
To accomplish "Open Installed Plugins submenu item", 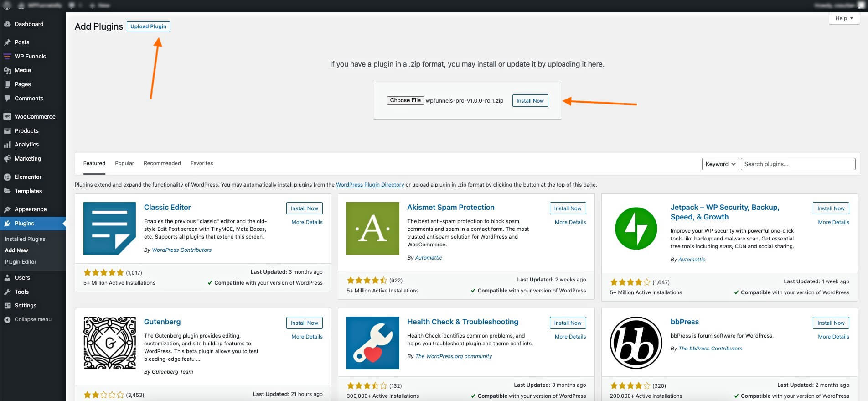I will (25, 239).
